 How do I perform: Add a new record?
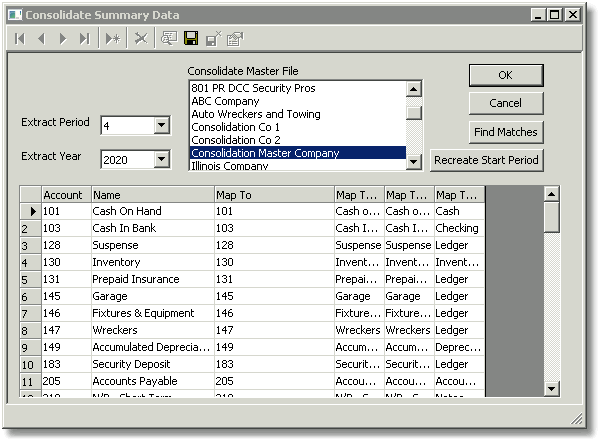click(113, 39)
